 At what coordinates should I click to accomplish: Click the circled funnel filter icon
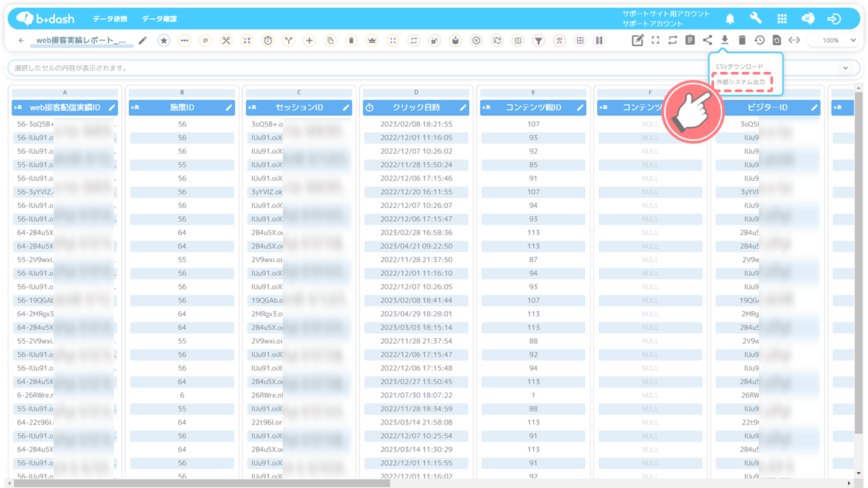pyautogui.click(x=538, y=41)
